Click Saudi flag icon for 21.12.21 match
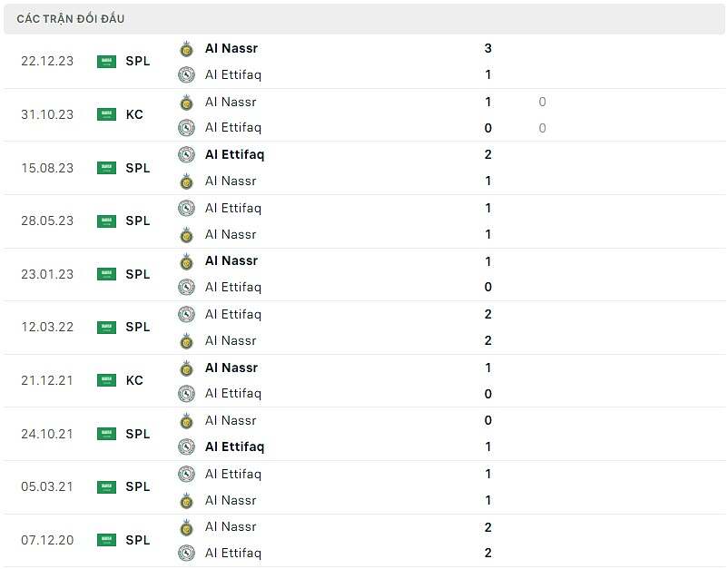 [x=106, y=381]
